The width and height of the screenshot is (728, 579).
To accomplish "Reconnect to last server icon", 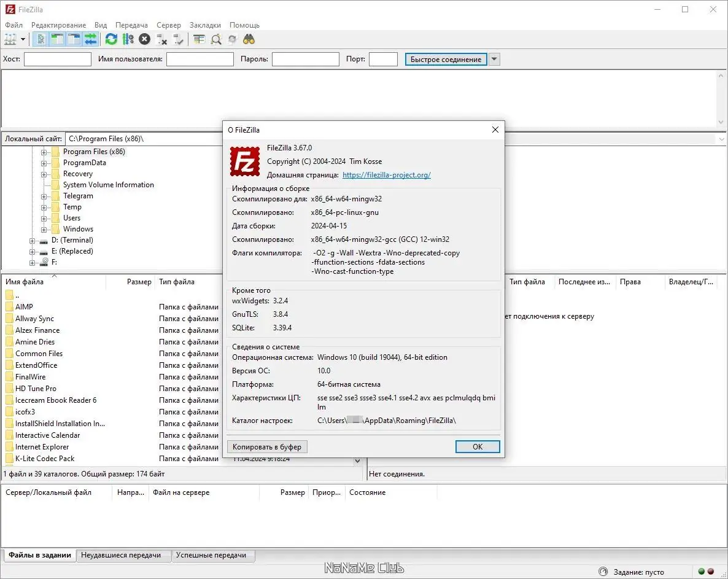I will 178,39.
